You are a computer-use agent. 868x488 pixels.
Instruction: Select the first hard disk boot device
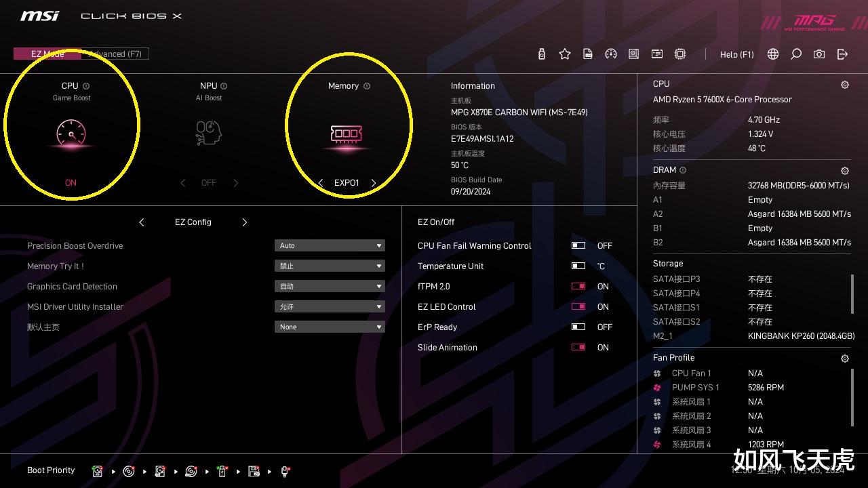pos(98,471)
